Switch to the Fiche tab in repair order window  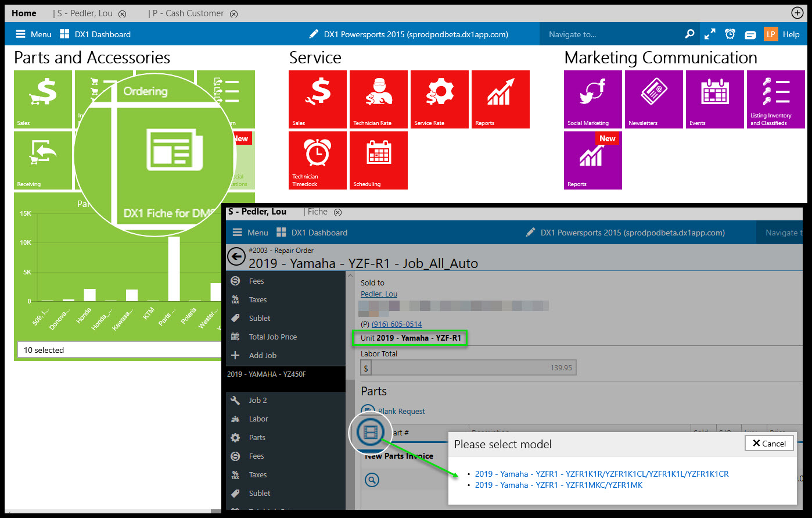[317, 212]
